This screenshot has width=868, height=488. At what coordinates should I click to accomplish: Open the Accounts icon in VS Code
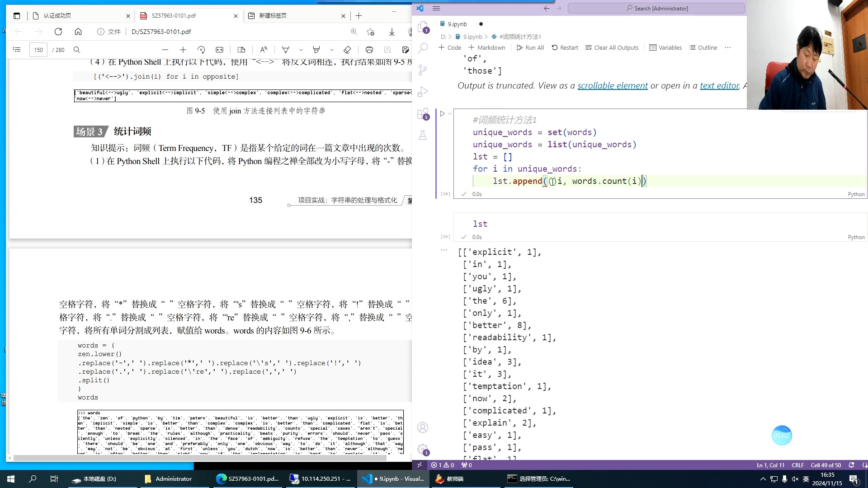pos(423,427)
